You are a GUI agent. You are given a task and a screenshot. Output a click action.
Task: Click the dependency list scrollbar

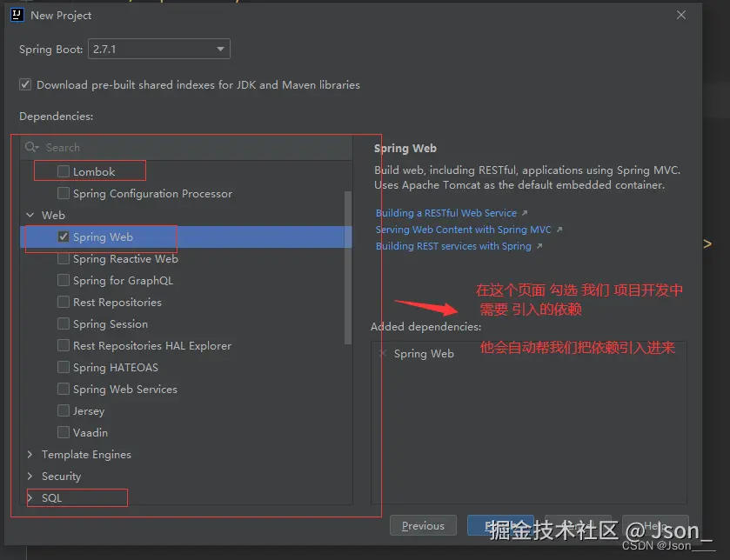[x=348, y=268]
